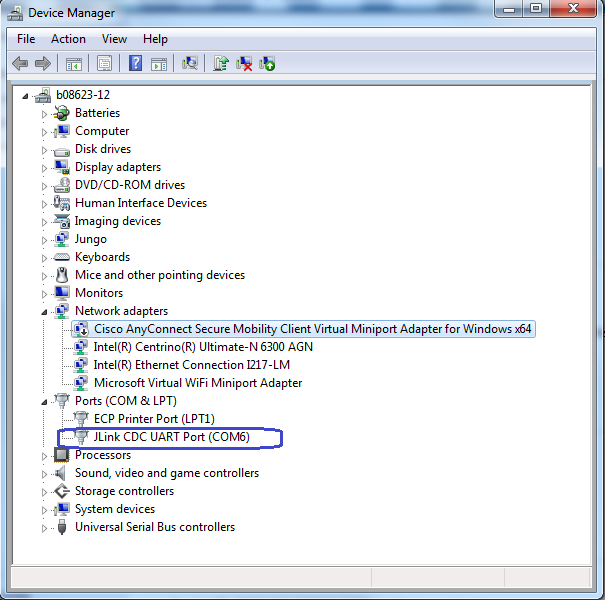Collapse the Network adapters node
The width and height of the screenshot is (605, 600).
pos(44,312)
